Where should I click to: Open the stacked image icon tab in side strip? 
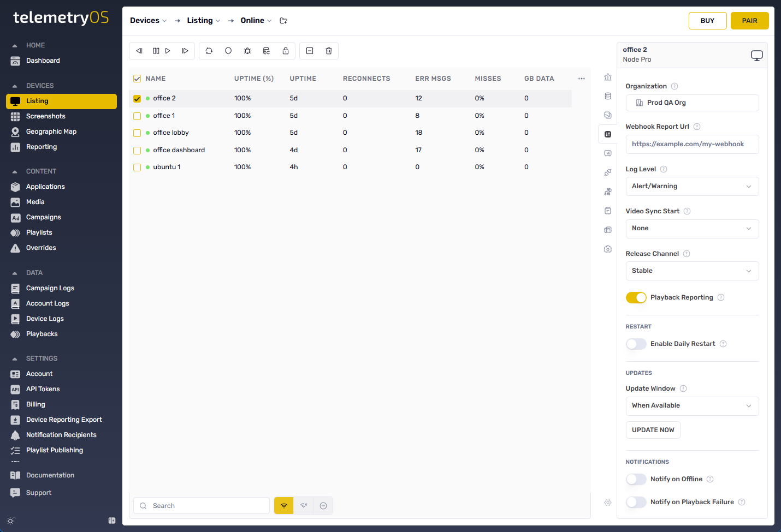coord(608,115)
